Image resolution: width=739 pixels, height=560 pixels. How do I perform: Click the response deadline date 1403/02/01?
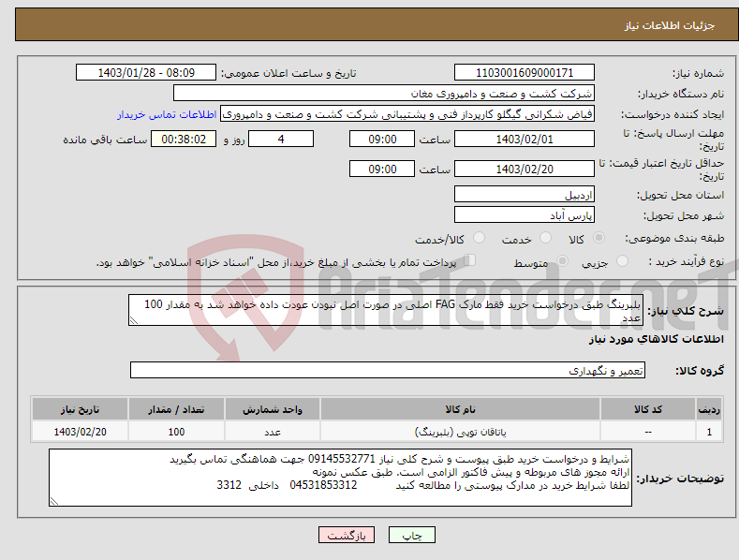pyautogui.click(x=525, y=139)
